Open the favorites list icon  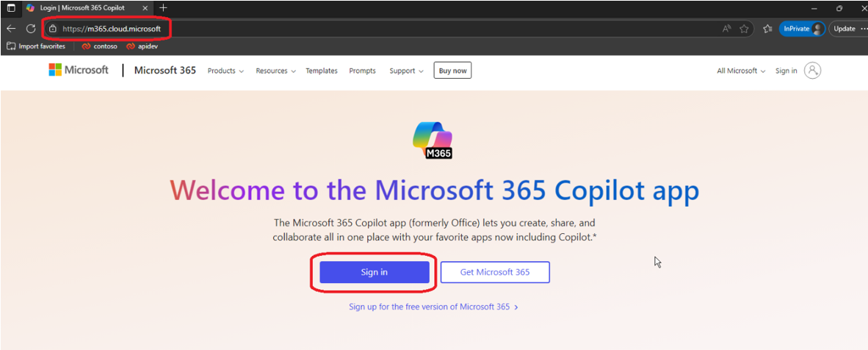click(x=767, y=29)
